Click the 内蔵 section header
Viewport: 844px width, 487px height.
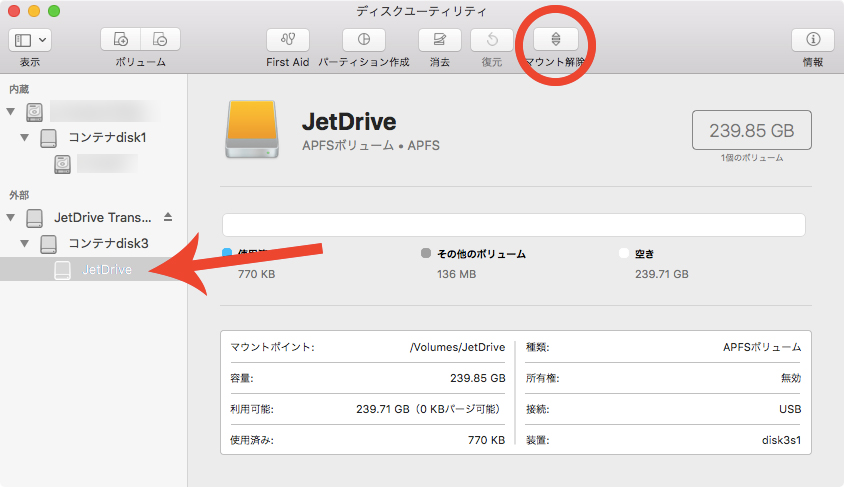pyautogui.click(x=19, y=89)
